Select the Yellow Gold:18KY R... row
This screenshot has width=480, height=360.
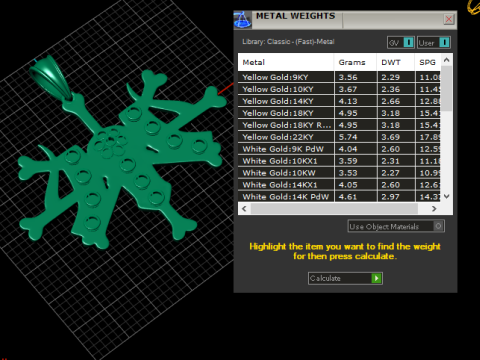[x=339, y=125]
